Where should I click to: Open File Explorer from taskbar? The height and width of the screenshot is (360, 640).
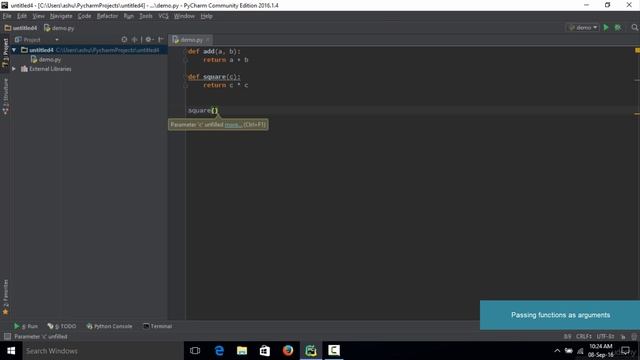pyautogui.click(x=242, y=351)
